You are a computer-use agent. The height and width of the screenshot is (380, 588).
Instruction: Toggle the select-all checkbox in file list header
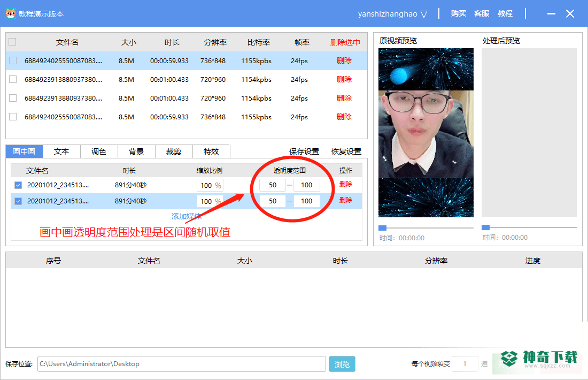click(x=12, y=42)
